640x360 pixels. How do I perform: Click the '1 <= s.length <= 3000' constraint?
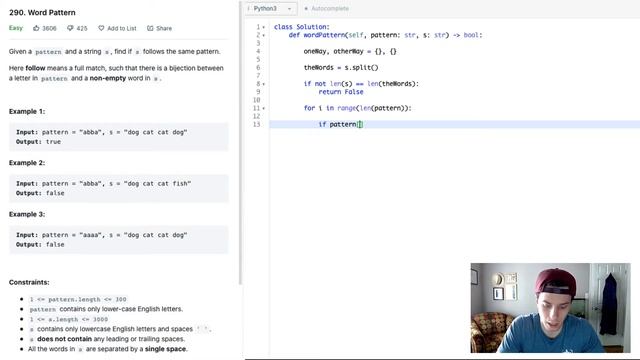click(x=69, y=319)
